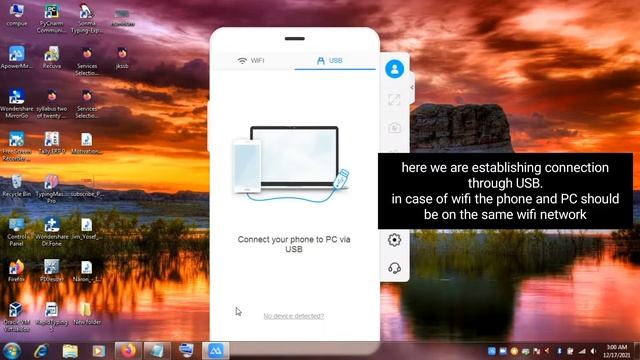The width and height of the screenshot is (640, 360).
Task: Launch Wondershare Dr.Fone shortcut
Action: pyautogui.click(x=51, y=232)
